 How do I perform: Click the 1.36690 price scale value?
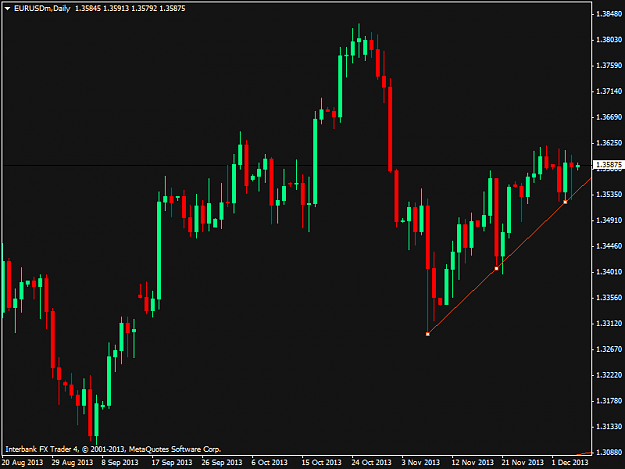(609, 117)
